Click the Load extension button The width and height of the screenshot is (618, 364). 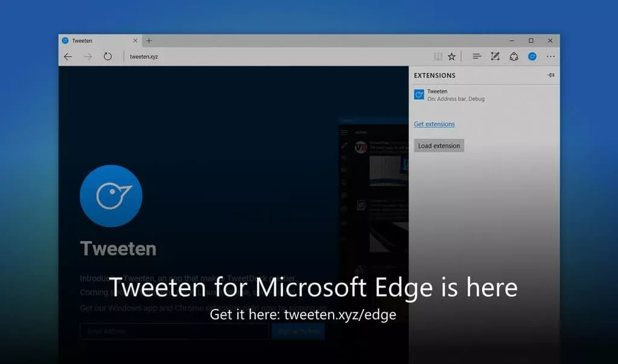439,145
